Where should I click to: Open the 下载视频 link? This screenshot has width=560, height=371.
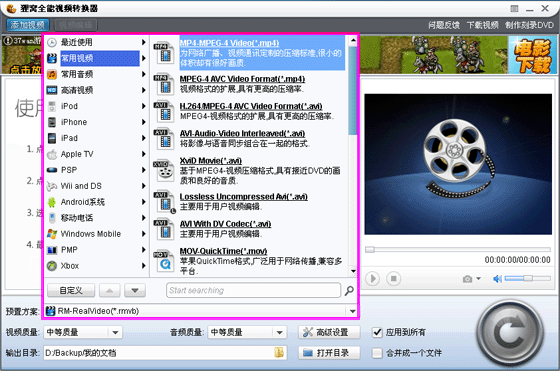tap(482, 25)
